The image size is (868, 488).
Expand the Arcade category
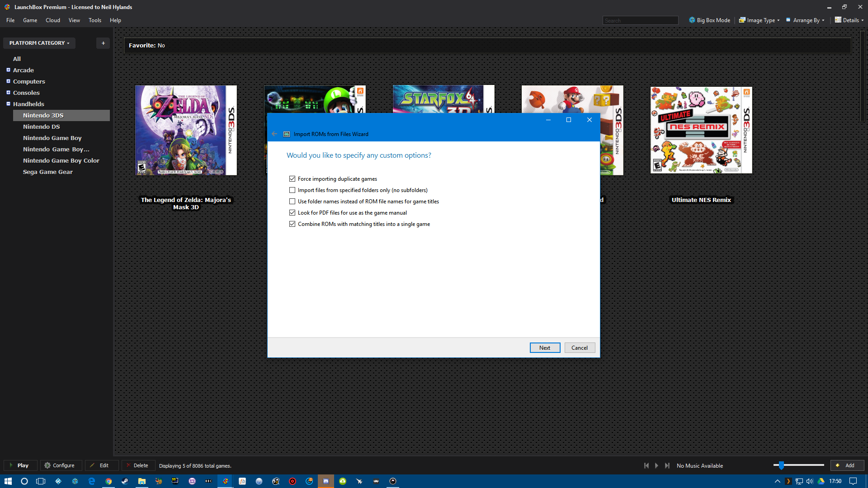pos(8,70)
